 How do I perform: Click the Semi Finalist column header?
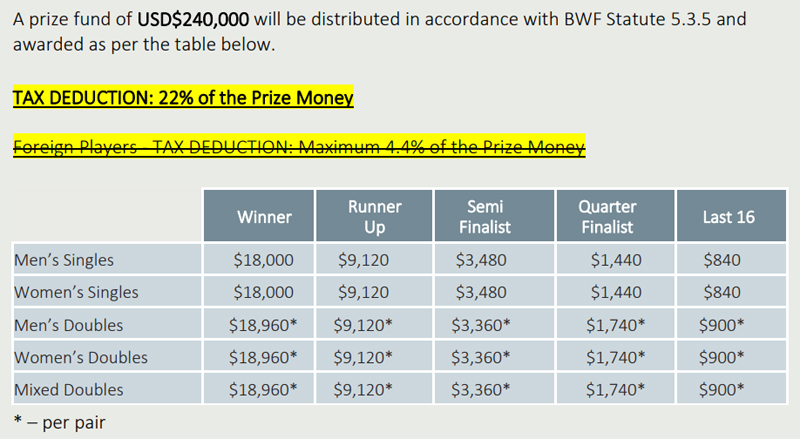click(484, 217)
